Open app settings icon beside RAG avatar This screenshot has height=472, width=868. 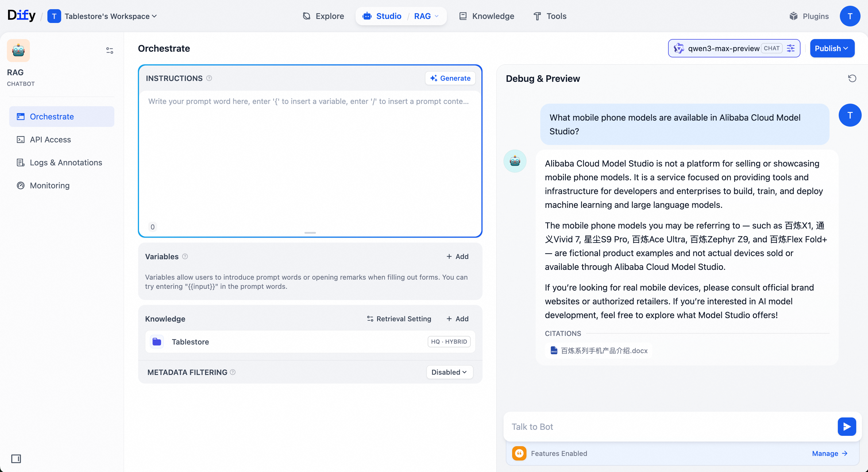click(109, 51)
